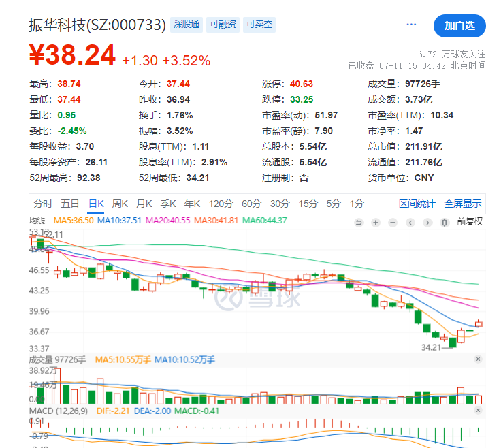This screenshot has height=448, width=501.
Task: Select the 五日 tab
Action: pos(69,204)
